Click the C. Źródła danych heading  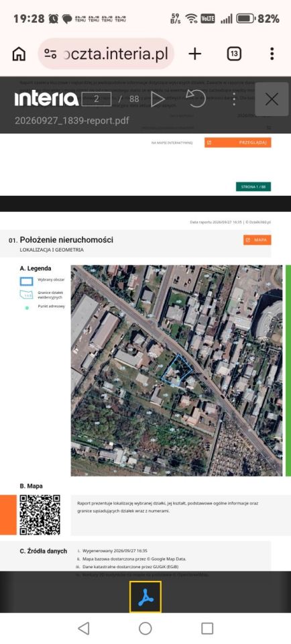click(43, 551)
